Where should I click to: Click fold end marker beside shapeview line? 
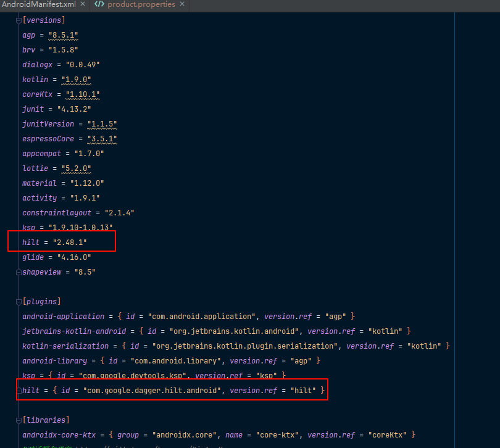coord(19,272)
